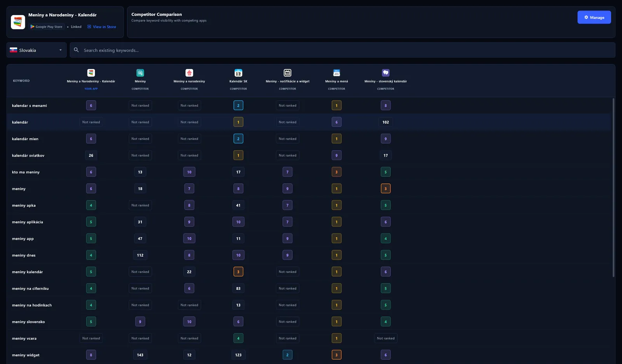Click Kalendár SK rank 1 for kalendár
The image size is (622, 364).
[238, 122]
